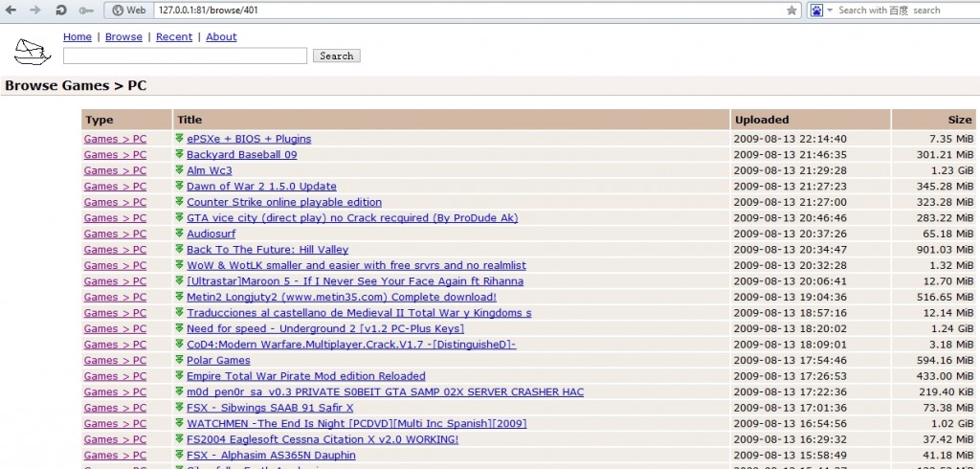980x469 pixels.
Task: Open the Polar Games title link
Action: click(219, 360)
